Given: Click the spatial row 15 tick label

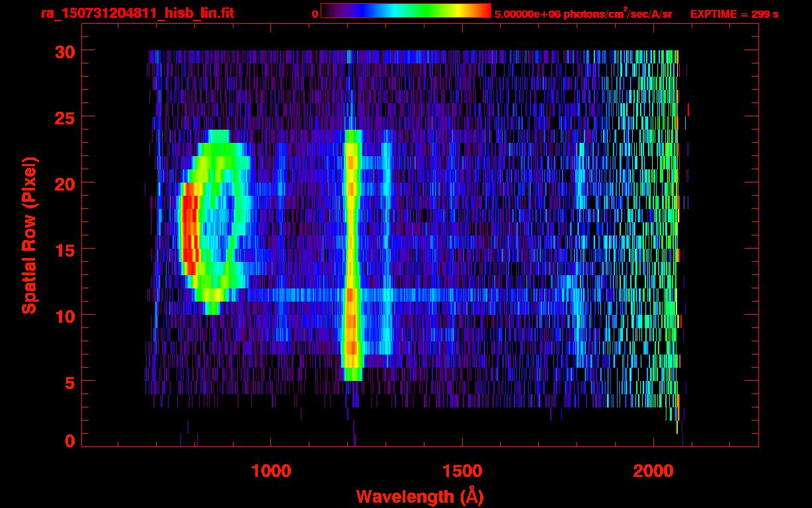Looking at the screenshot, I should coord(65,249).
